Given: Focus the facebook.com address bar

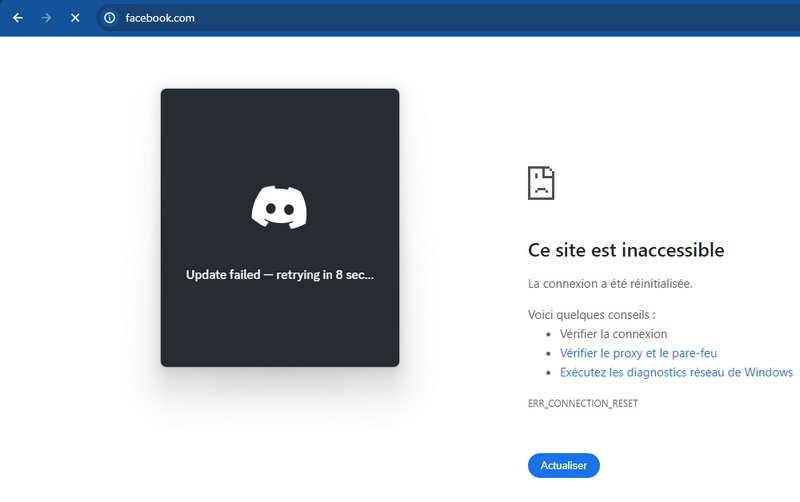Looking at the screenshot, I should click(449, 18).
